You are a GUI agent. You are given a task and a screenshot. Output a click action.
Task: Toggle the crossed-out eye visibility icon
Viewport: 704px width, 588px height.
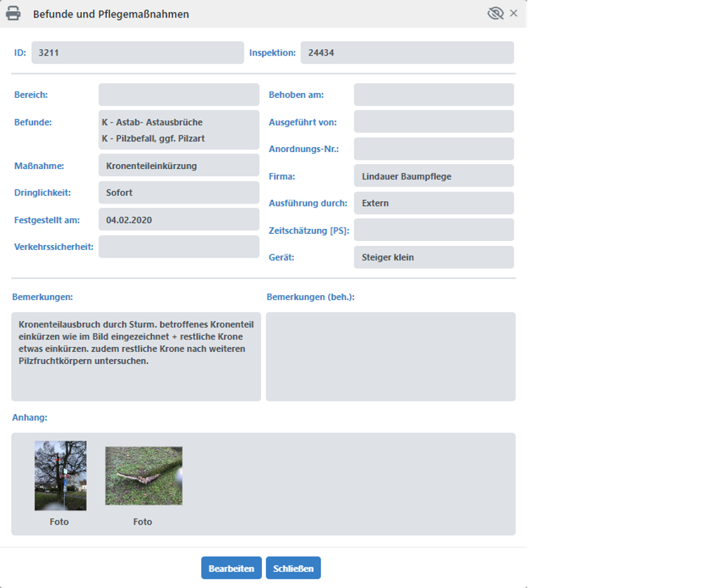(x=495, y=13)
